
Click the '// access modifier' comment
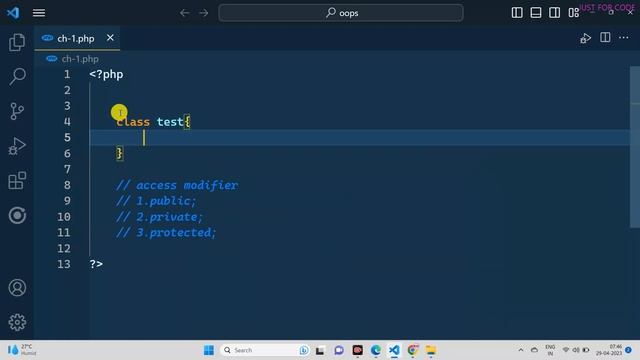point(177,185)
